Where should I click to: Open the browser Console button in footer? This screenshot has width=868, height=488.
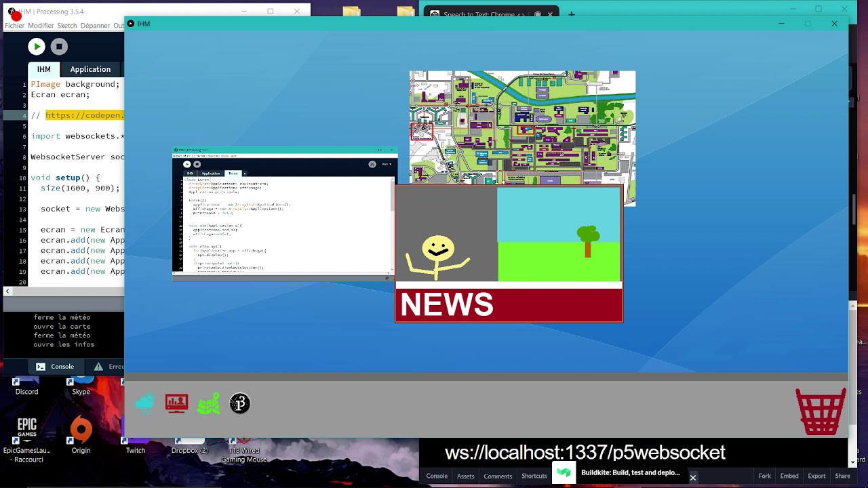pyautogui.click(x=437, y=476)
